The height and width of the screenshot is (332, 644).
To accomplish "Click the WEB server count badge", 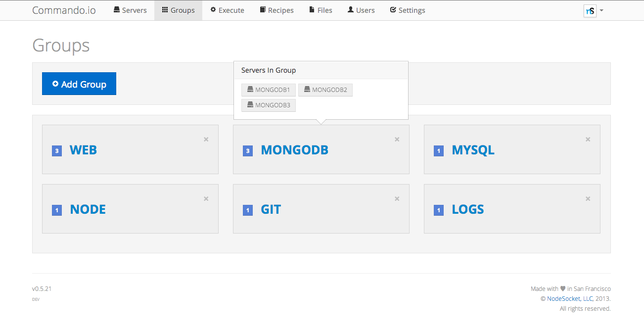I will tap(57, 151).
